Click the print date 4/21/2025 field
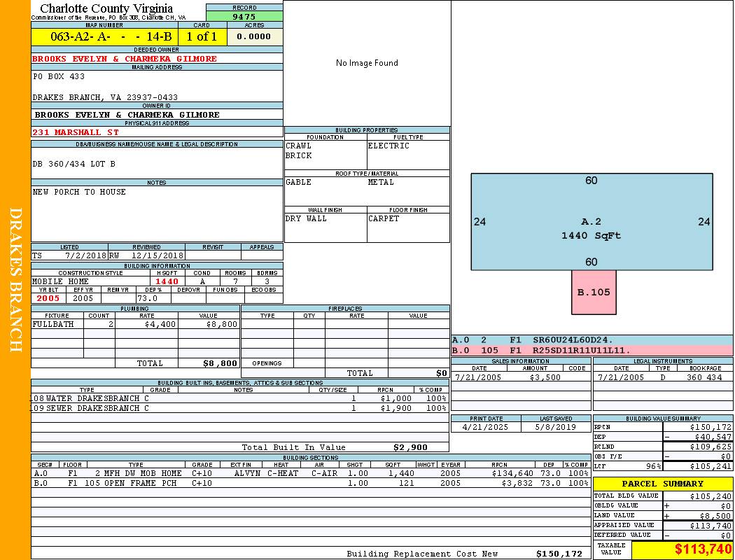 pos(486,426)
